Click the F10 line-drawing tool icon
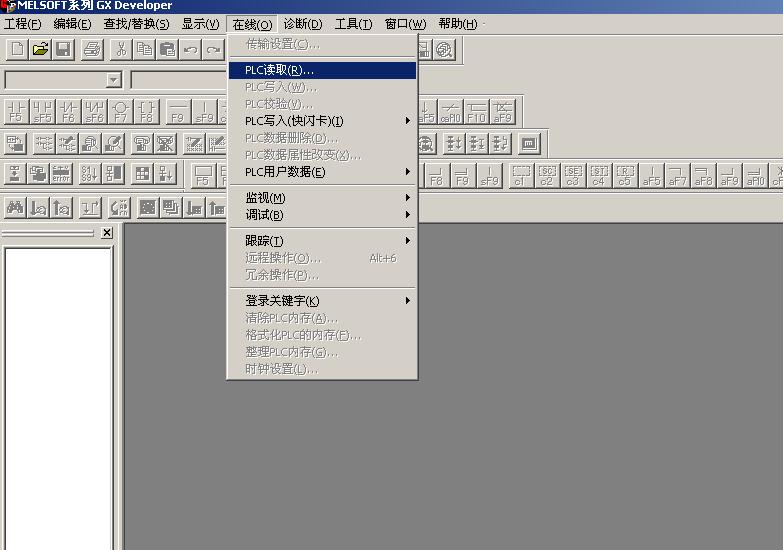 click(x=476, y=111)
